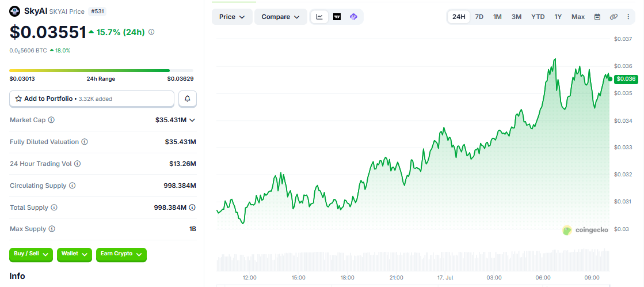This screenshot has height=287, width=644.
Task: Click the $0.037 price axis label
Action: pos(622,39)
